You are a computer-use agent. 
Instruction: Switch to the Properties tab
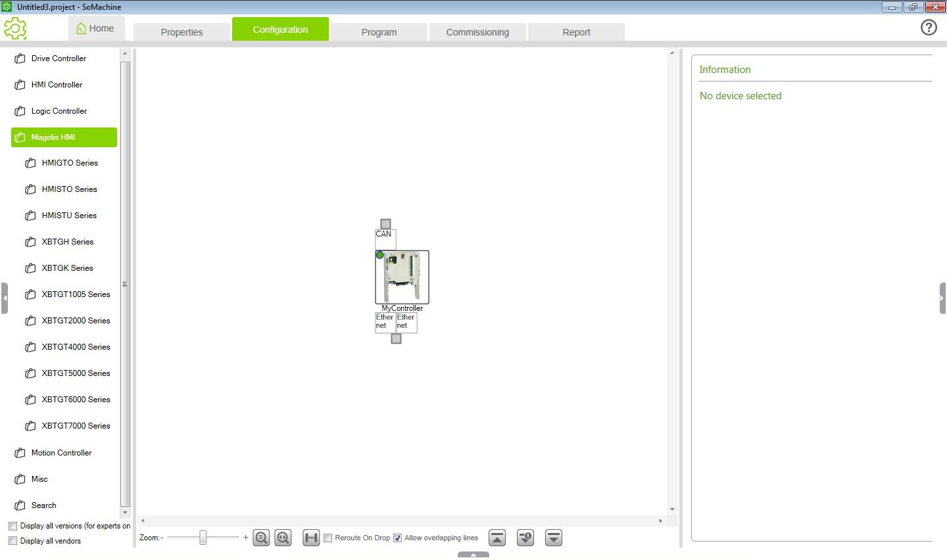pos(182,32)
